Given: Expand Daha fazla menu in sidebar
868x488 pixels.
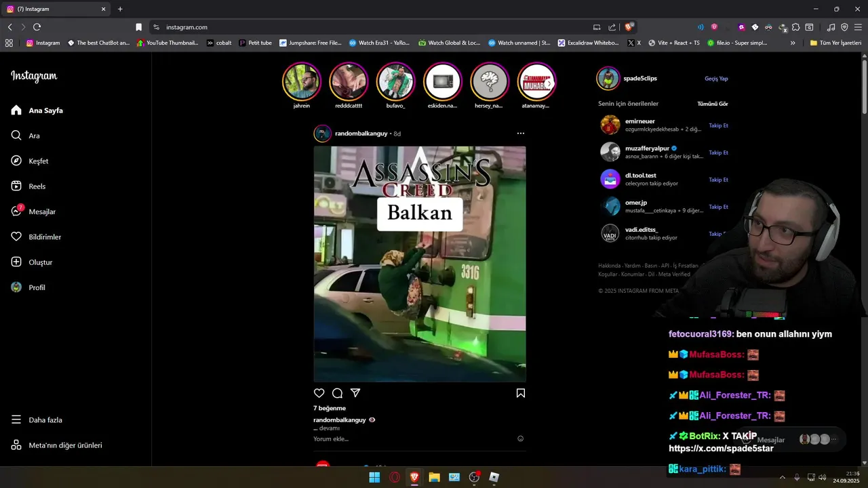Looking at the screenshot, I should pos(37,420).
